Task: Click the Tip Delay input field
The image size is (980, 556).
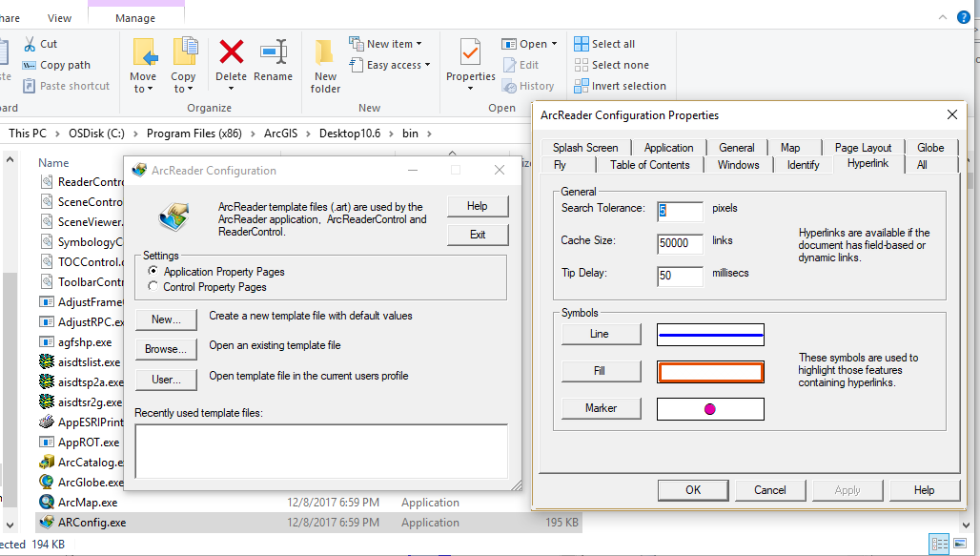Action: coord(680,276)
